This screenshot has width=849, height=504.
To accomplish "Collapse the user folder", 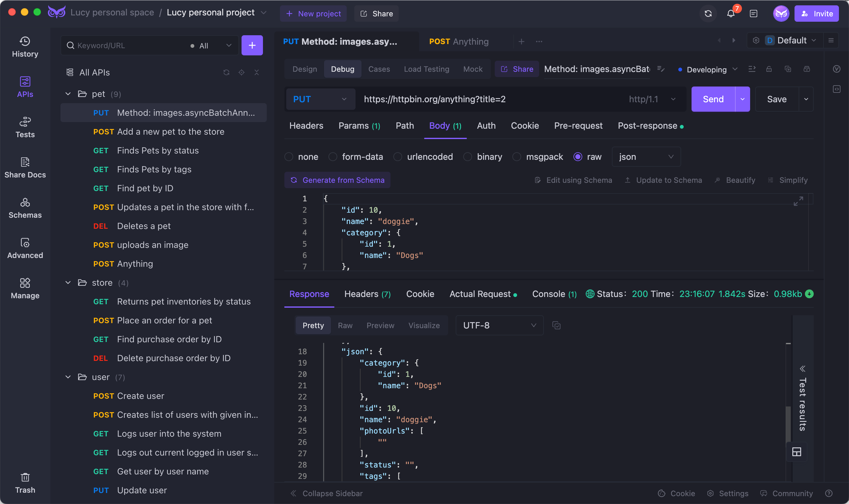I will [68, 377].
